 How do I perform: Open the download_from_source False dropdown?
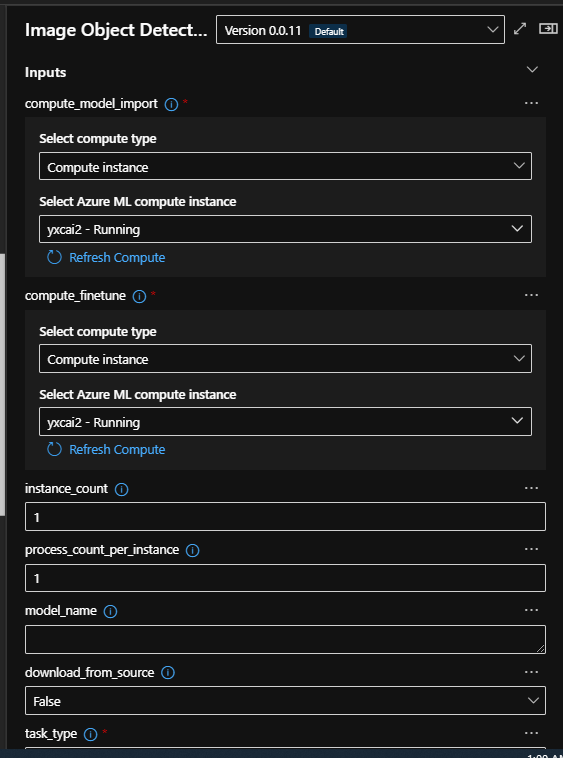click(x=285, y=700)
